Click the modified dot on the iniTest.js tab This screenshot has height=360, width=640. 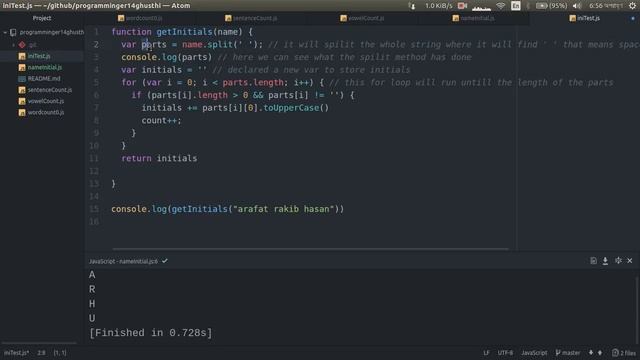[x=633, y=18]
